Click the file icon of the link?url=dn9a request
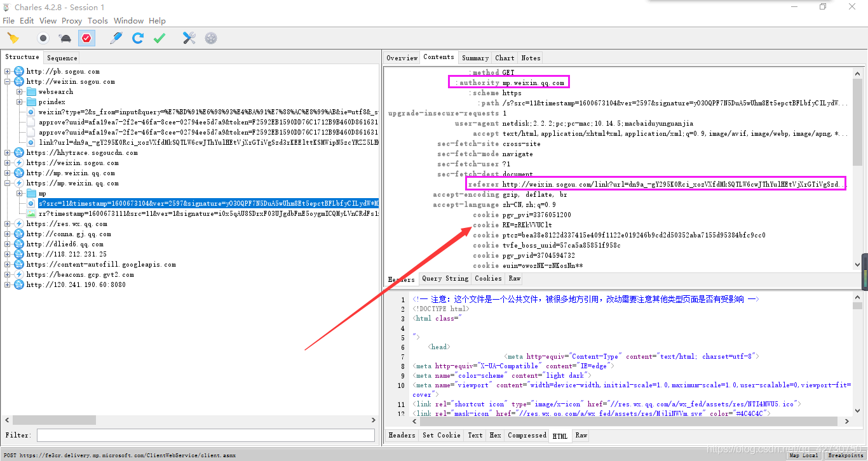This screenshot has height=461, width=868. 31,142
